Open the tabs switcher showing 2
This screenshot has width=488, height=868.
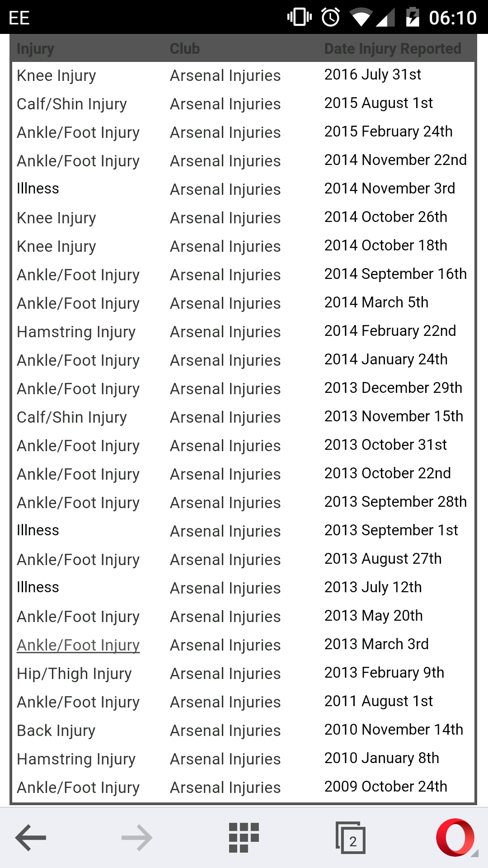pos(351,838)
